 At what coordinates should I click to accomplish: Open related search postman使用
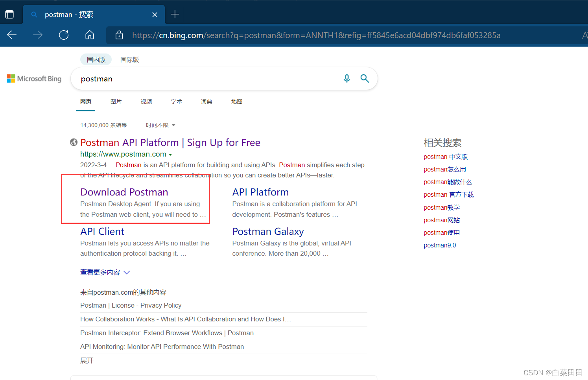pyautogui.click(x=442, y=232)
